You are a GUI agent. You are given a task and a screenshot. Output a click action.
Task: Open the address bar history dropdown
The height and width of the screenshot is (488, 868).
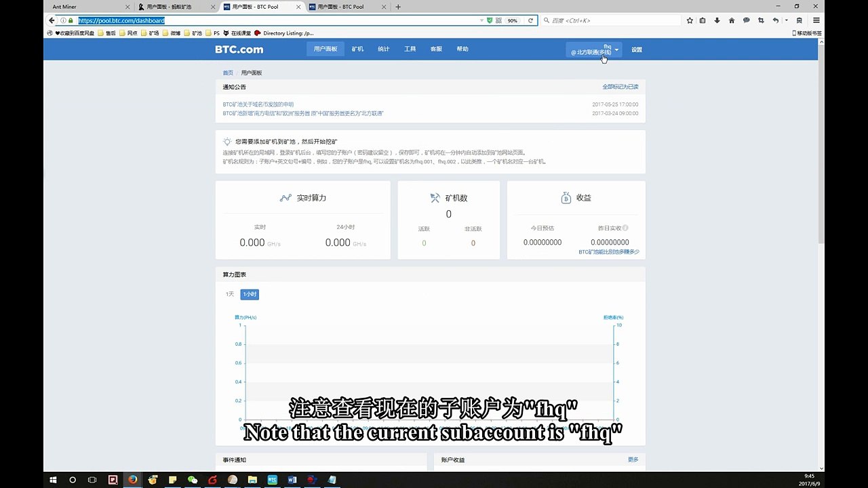click(481, 20)
